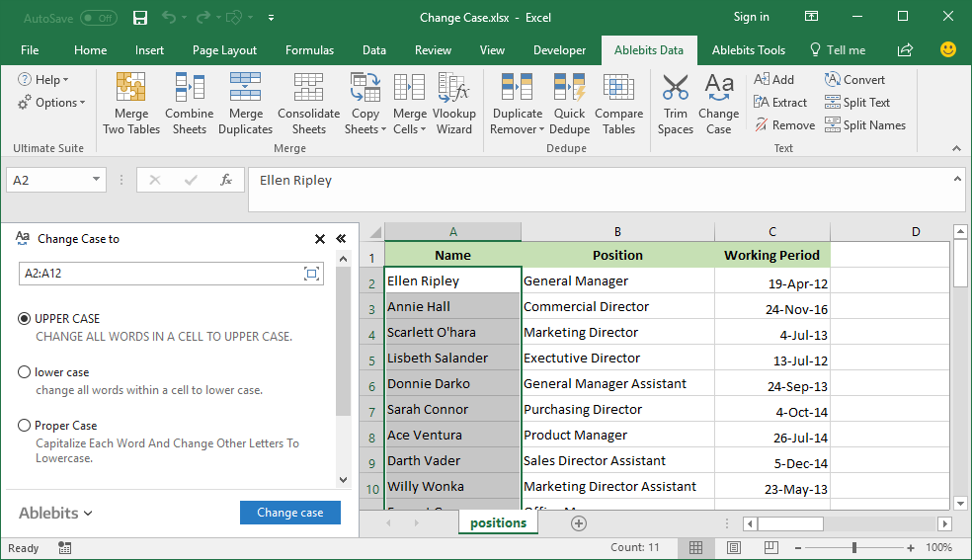Viewport: 972px width, 560px height.
Task: Click Trim Spaces scissors icon
Action: point(675,87)
